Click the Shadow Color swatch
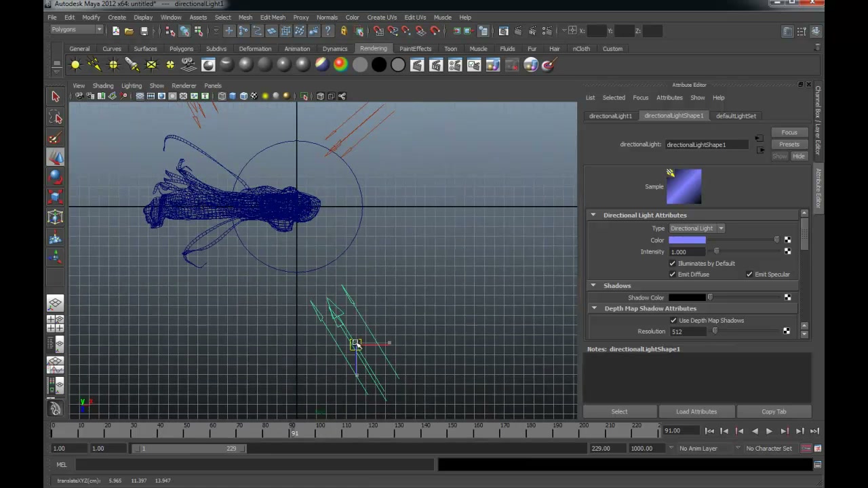Image resolution: width=868 pixels, height=488 pixels. 687,298
